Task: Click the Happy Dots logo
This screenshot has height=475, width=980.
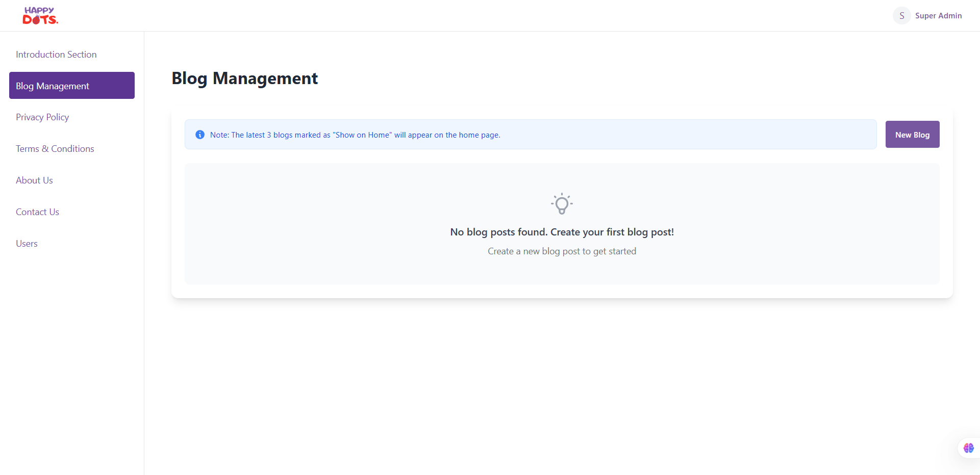Action: [40, 16]
